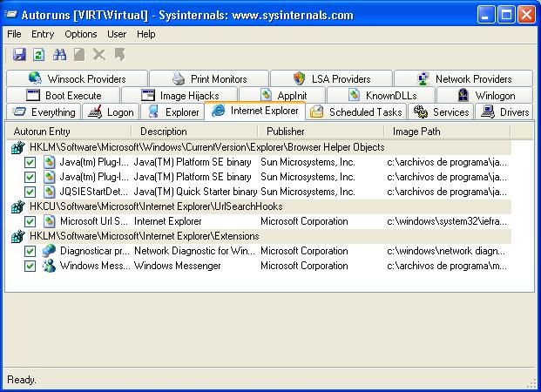541x392 pixels.
Task: Click the Properties page toolbar icon
Action: [79, 55]
